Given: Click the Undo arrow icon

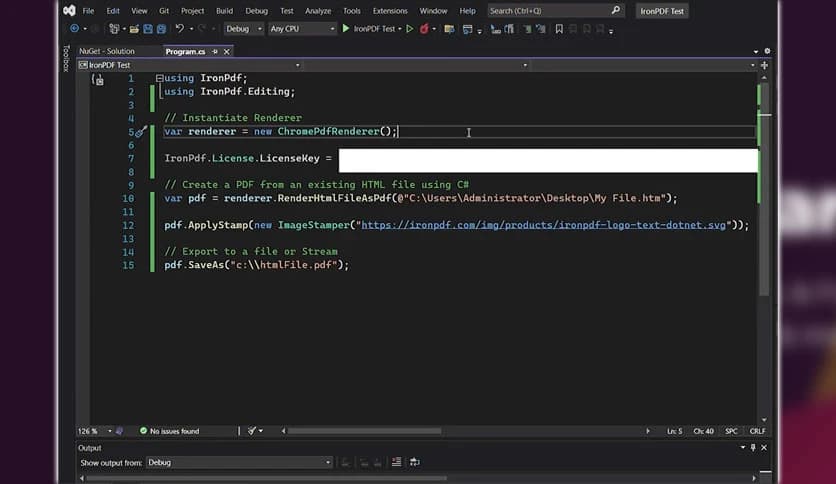Looking at the screenshot, I should tap(179, 29).
